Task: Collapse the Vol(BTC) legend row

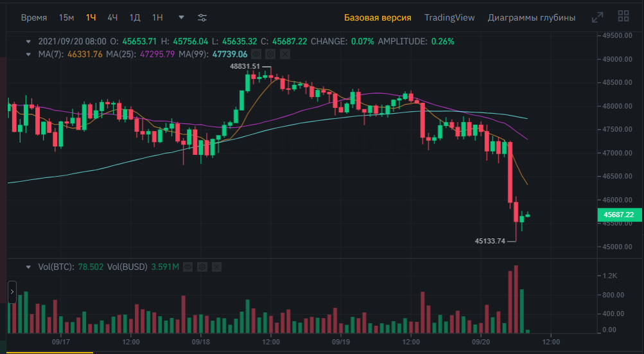Action: click(x=28, y=267)
